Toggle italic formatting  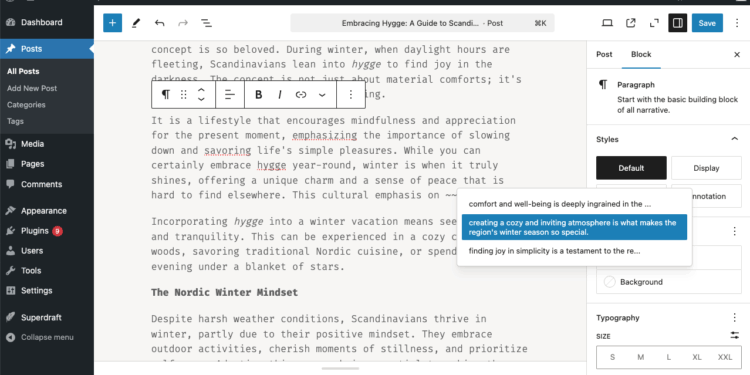[280, 95]
